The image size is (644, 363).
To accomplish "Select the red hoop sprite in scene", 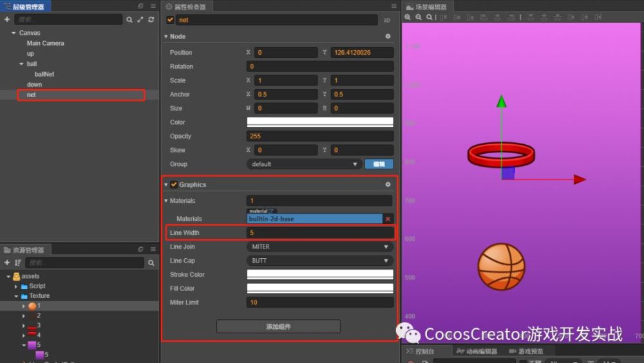I will [501, 154].
